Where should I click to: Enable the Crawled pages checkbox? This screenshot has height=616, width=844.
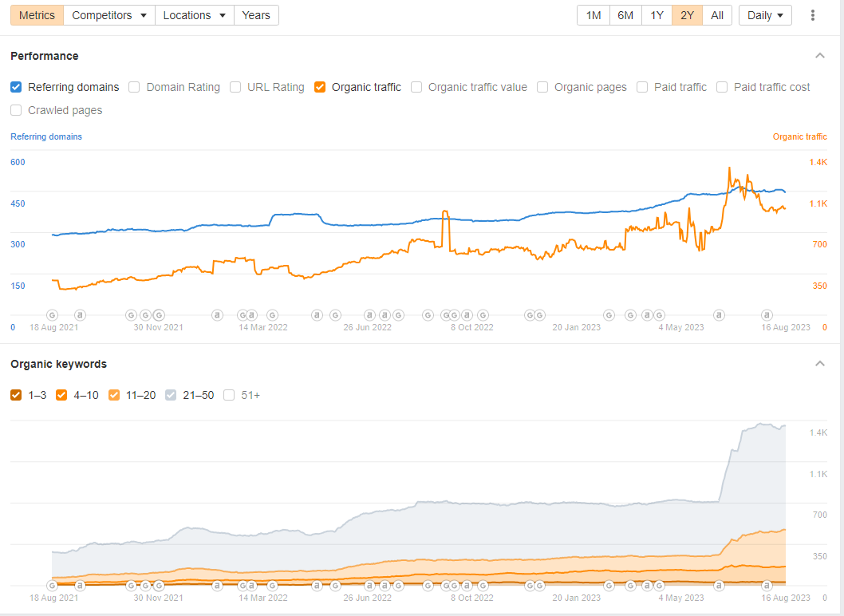click(x=16, y=110)
